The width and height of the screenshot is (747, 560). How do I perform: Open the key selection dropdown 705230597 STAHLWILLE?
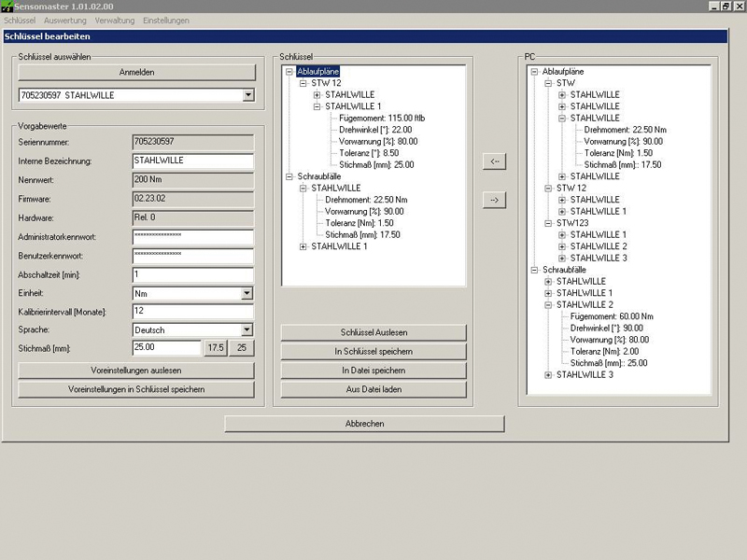(x=247, y=94)
